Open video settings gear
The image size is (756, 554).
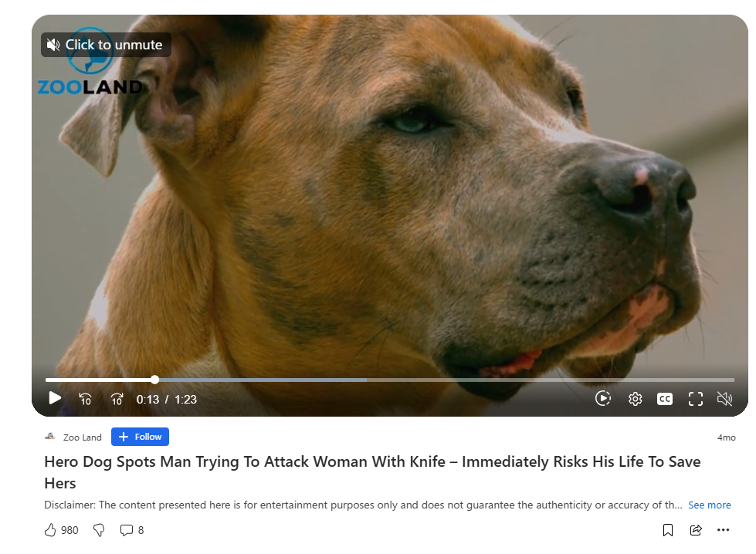(x=635, y=399)
